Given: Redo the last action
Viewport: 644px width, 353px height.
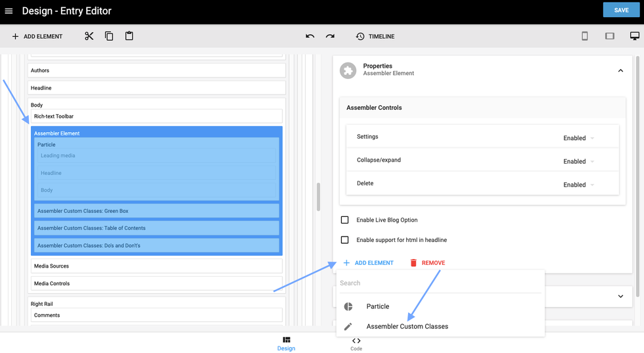Looking at the screenshot, I should (x=330, y=36).
